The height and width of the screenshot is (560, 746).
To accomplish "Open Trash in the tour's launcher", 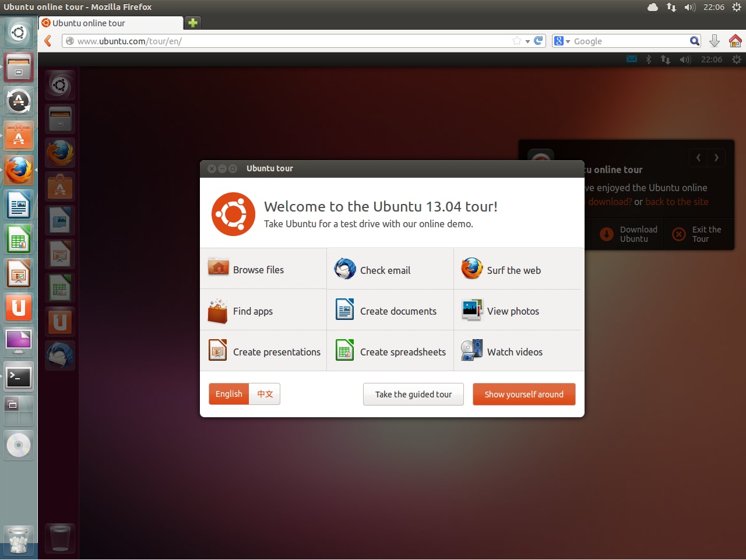I will 60,537.
